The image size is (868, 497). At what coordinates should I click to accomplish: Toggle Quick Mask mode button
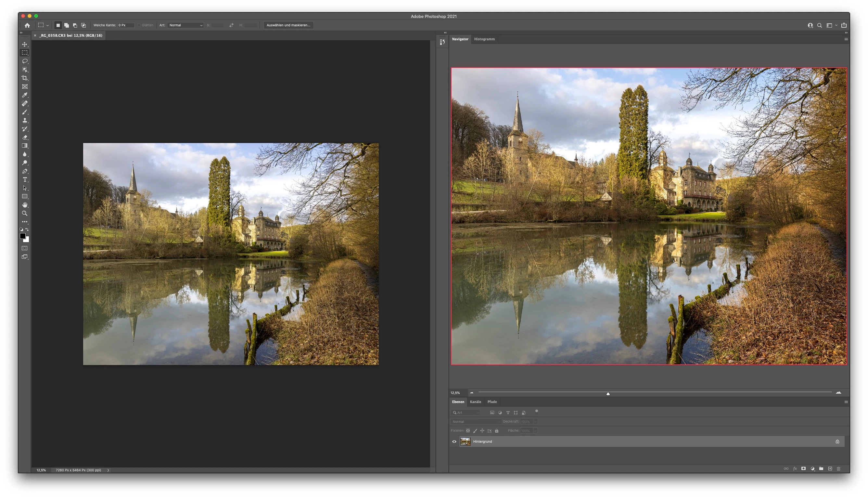click(25, 248)
